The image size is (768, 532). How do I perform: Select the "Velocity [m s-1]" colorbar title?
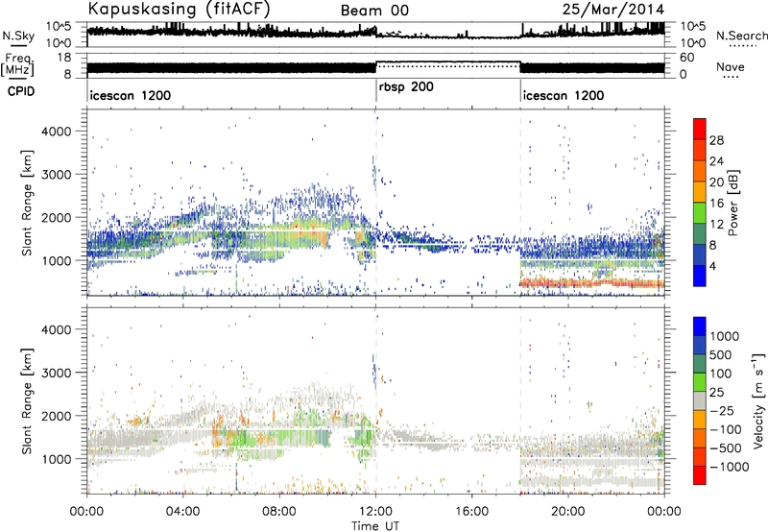[758, 401]
